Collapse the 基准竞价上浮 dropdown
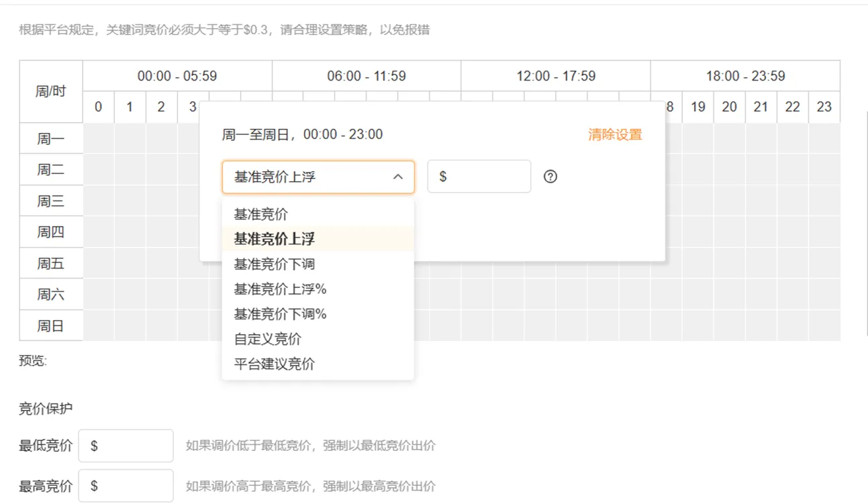 tap(398, 176)
